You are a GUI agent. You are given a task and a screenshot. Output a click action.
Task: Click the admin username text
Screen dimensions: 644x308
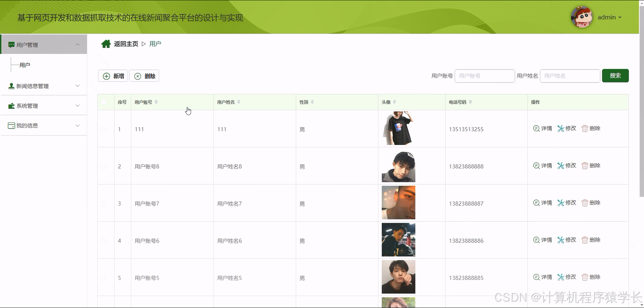606,17
